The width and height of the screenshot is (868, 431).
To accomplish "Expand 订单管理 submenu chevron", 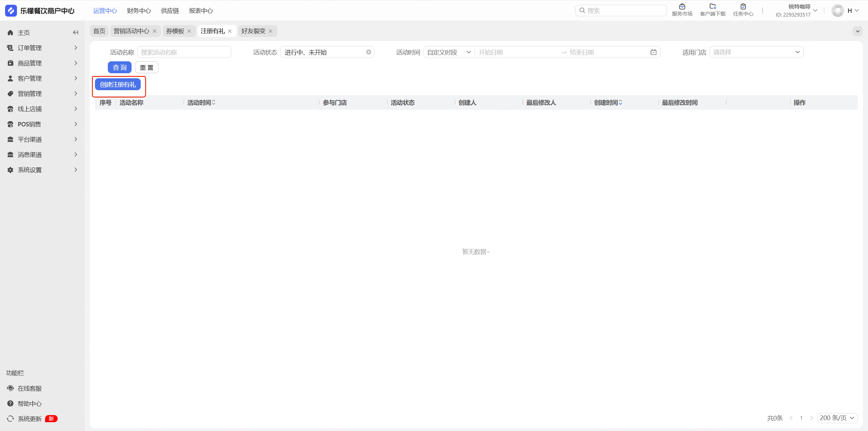I will coord(76,48).
